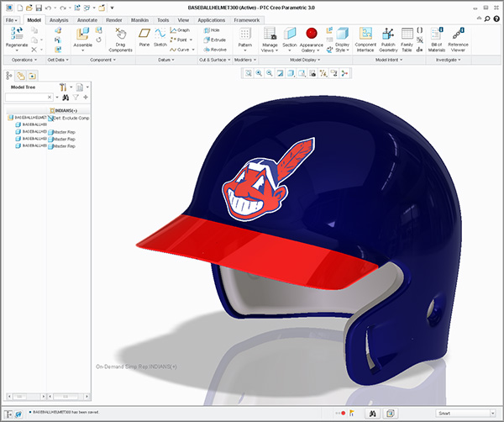Select the Hole tool
The height and width of the screenshot is (422, 504).
pyautogui.click(x=212, y=30)
